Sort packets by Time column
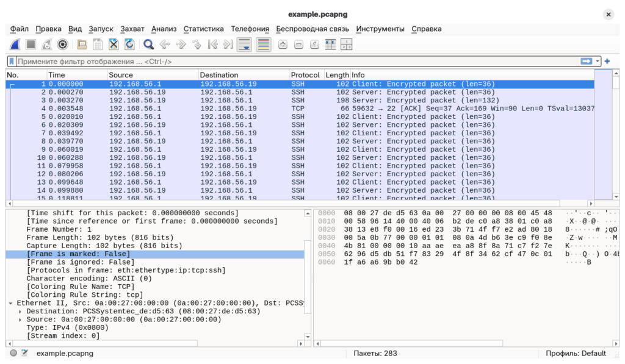 point(78,75)
